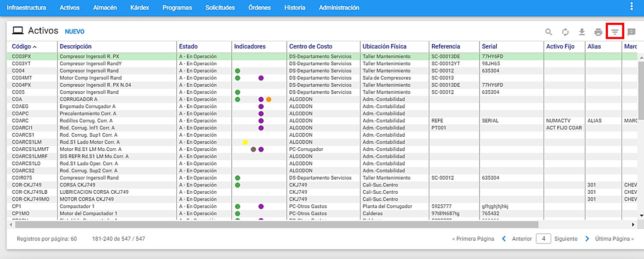This screenshot has height=259, width=644.
Task: Click 'PC-Corrugador' cost center cell
Action: pos(306,149)
